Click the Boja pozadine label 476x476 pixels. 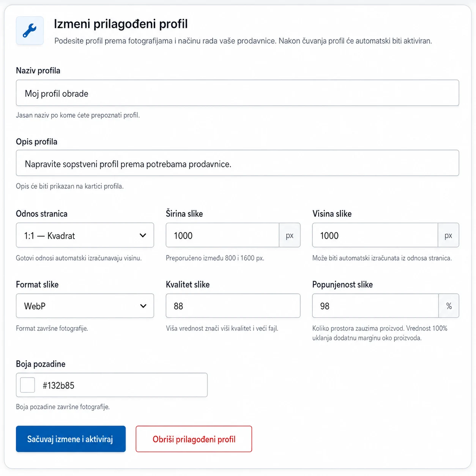click(41, 364)
